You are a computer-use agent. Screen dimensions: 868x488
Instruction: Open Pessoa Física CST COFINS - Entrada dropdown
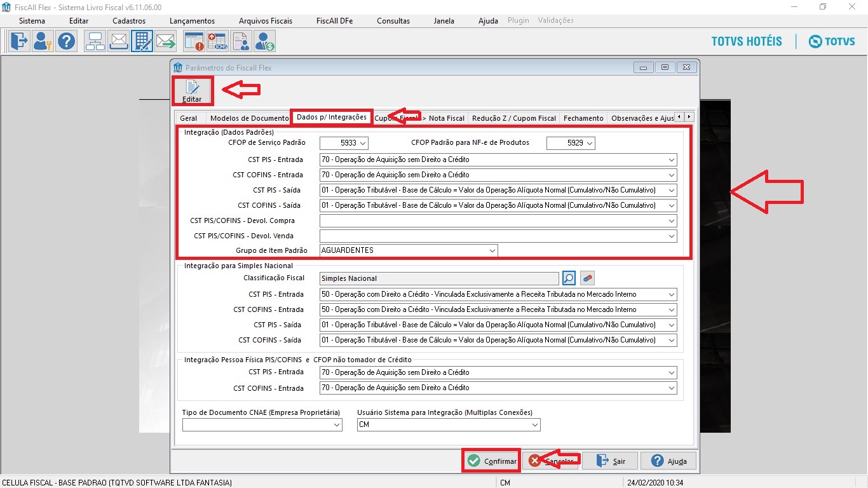[672, 388]
